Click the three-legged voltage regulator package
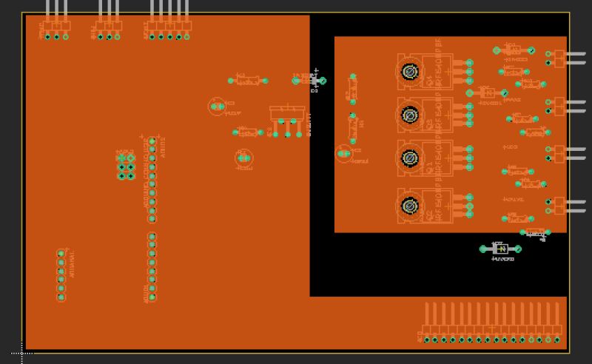The height and width of the screenshot is (364, 592). tap(287, 121)
